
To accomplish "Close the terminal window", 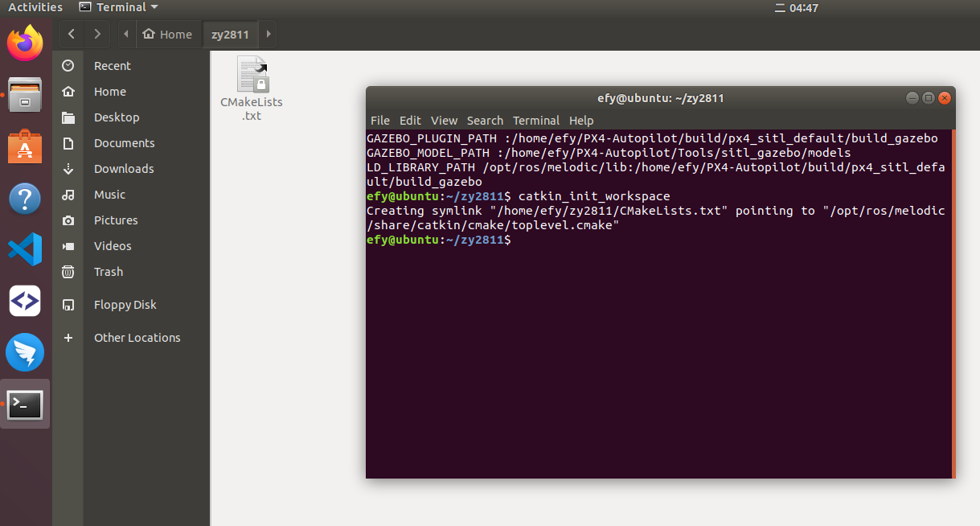I will click(x=944, y=98).
